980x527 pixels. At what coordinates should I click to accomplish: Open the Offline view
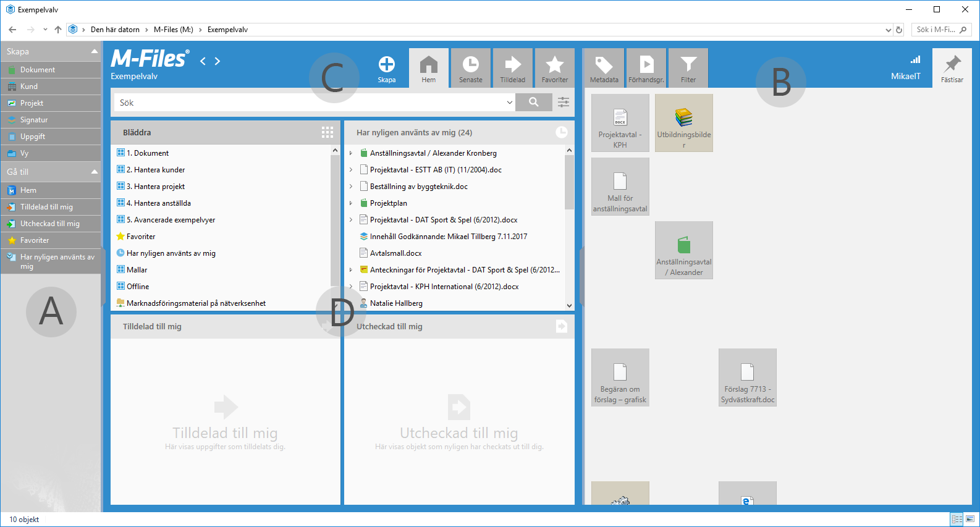[138, 287]
